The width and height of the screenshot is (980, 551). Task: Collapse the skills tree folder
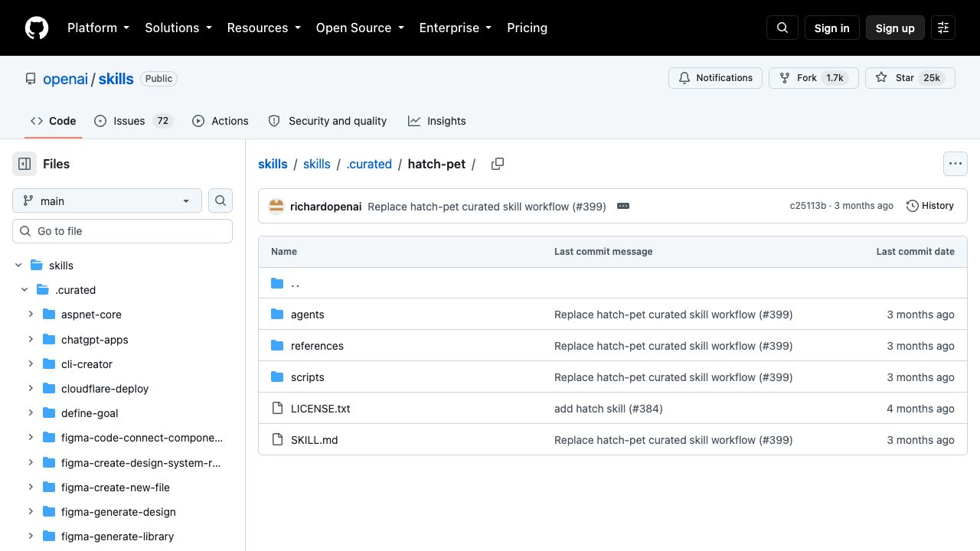tap(18, 266)
